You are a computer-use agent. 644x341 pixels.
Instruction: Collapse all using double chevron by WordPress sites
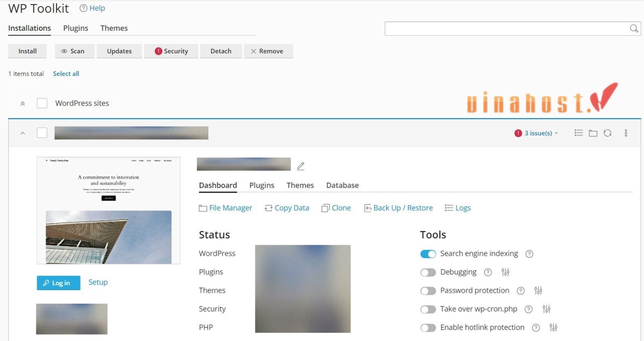coord(23,104)
